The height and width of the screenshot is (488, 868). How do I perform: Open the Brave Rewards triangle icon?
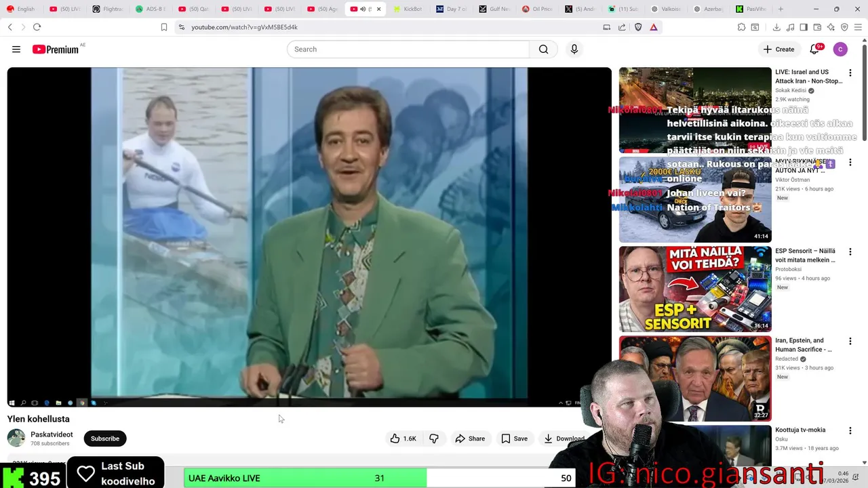coord(654,27)
